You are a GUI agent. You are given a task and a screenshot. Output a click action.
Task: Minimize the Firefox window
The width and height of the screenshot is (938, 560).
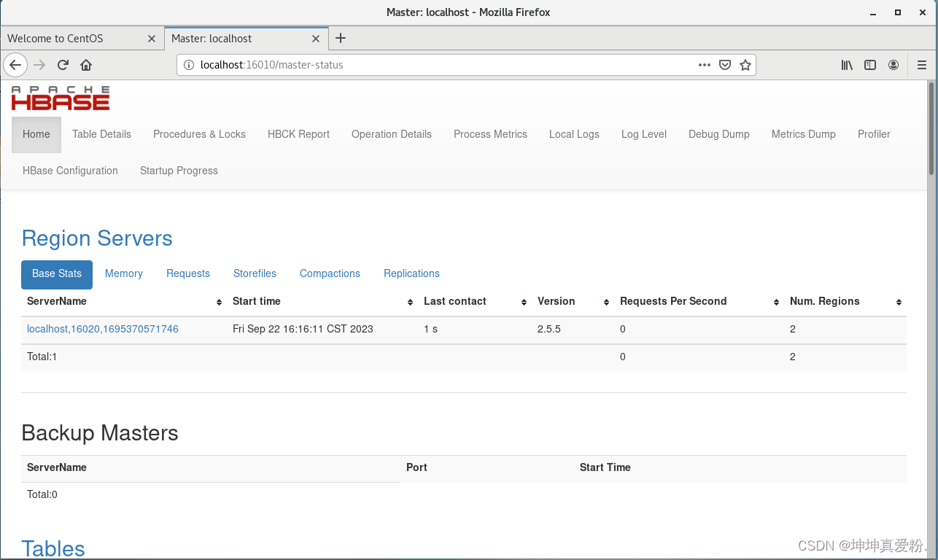click(x=873, y=12)
